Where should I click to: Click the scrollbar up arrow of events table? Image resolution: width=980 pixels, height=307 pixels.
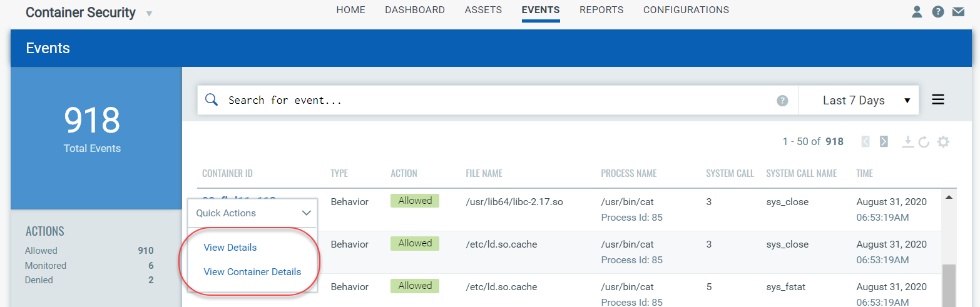pos(948,198)
